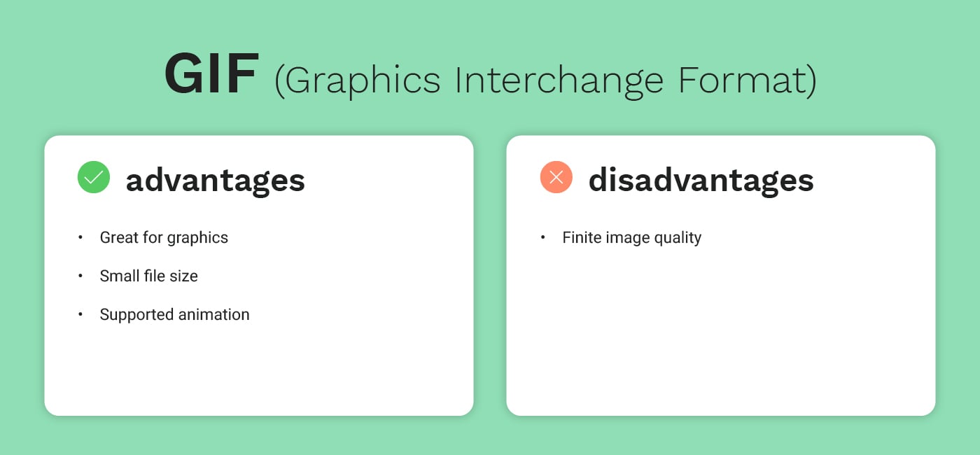Click the red X icon beside disadvantages
980x455 pixels.
click(556, 177)
